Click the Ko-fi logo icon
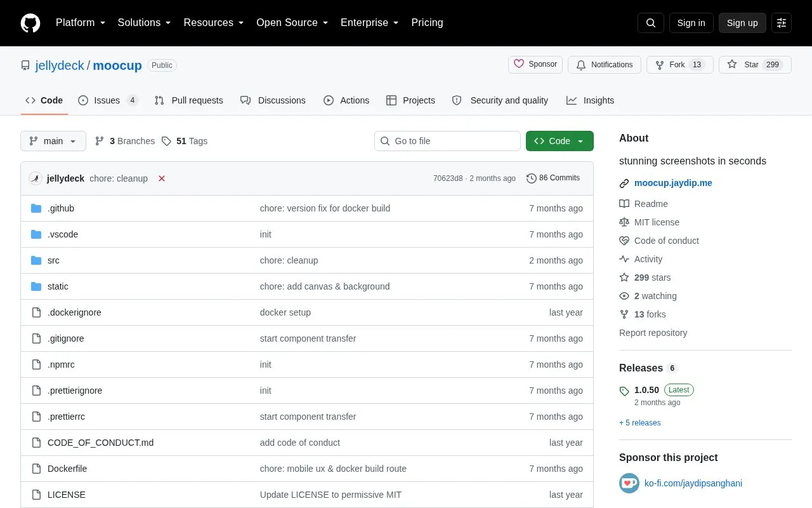The width and height of the screenshot is (812, 508). [x=629, y=483]
